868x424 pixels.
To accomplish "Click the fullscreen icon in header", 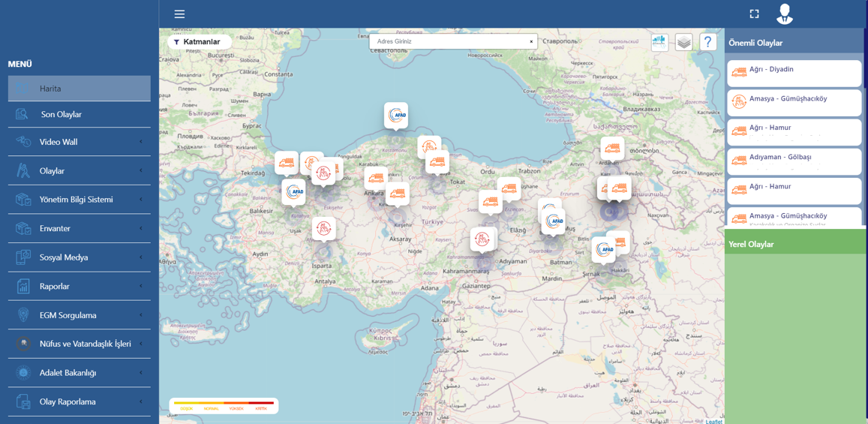I will tap(754, 14).
